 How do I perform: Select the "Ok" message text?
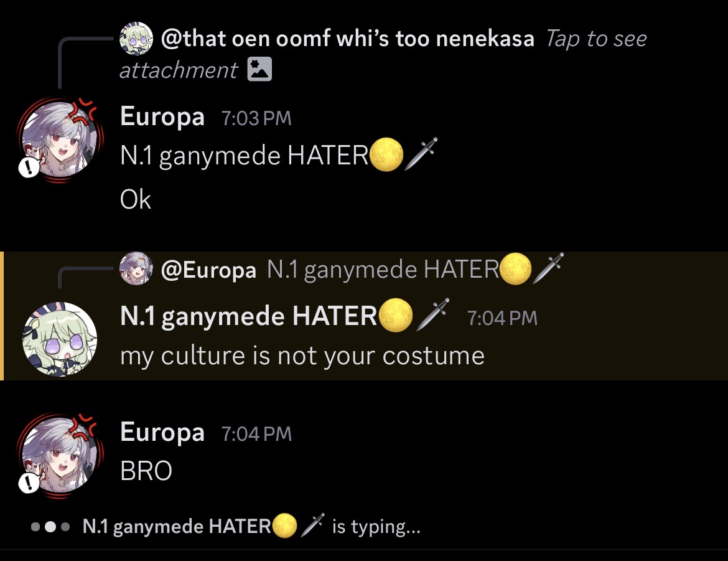coord(136,200)
